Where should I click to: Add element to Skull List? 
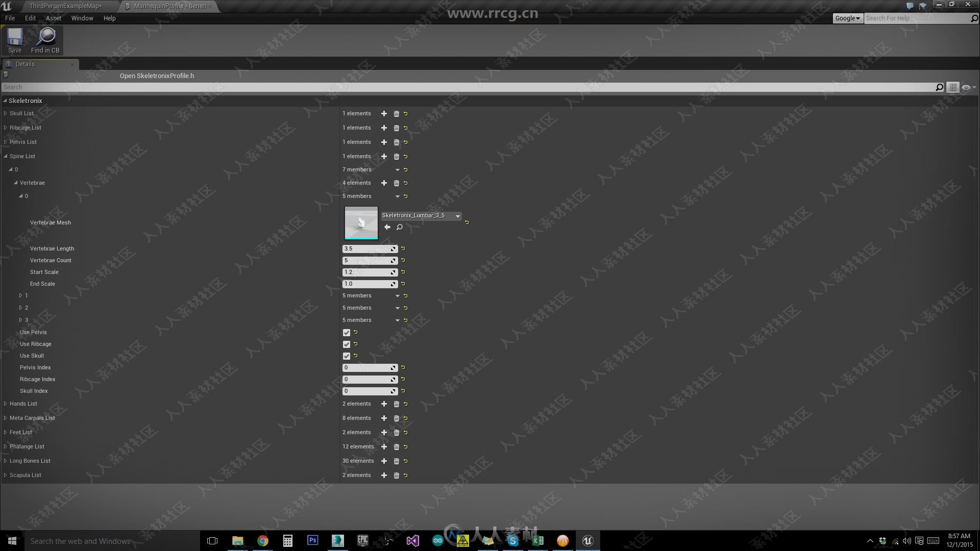(384, 114)
